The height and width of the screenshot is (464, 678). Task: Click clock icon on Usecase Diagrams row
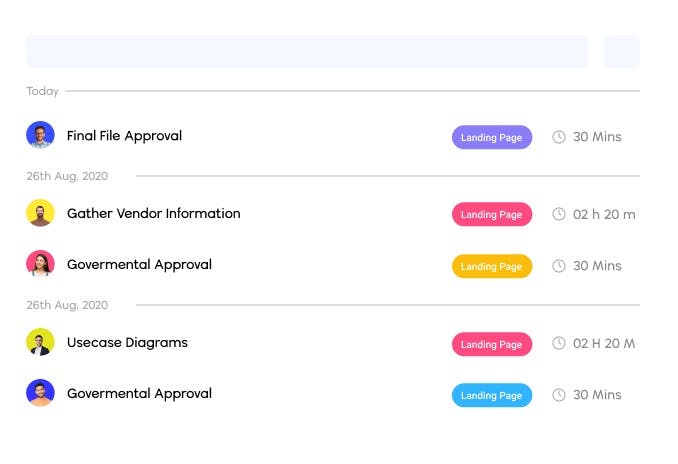pyautogui.click(x=559, y=343)
